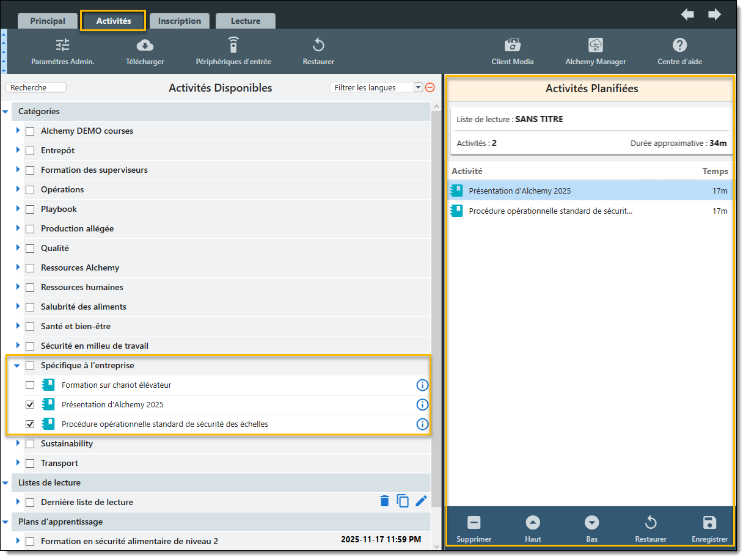Switch to the Lecture tab
Viewport: 746px width, 560px height.
[245, 21]
